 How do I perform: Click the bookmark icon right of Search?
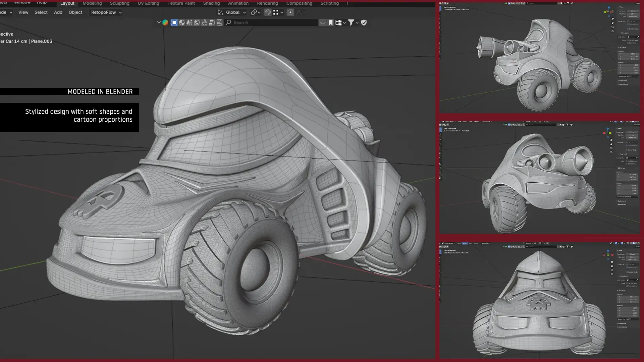pyautogui.click(x=331, y=22)
